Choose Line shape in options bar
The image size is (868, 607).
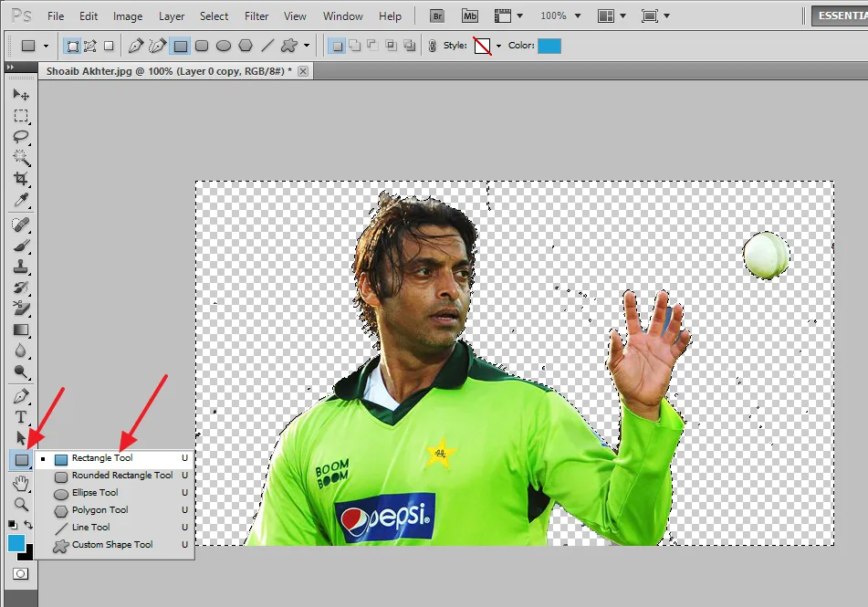pyautogui.click(x=267, y=46)
